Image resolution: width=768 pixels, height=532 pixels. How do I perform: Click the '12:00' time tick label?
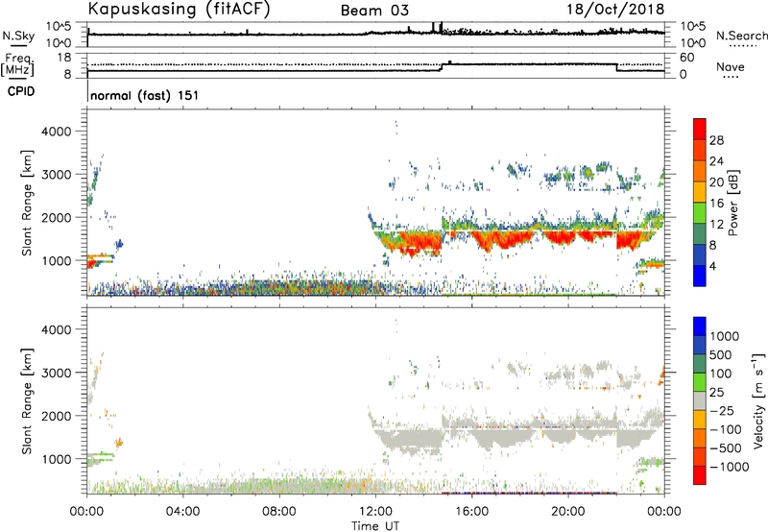[x=375, y=512]
